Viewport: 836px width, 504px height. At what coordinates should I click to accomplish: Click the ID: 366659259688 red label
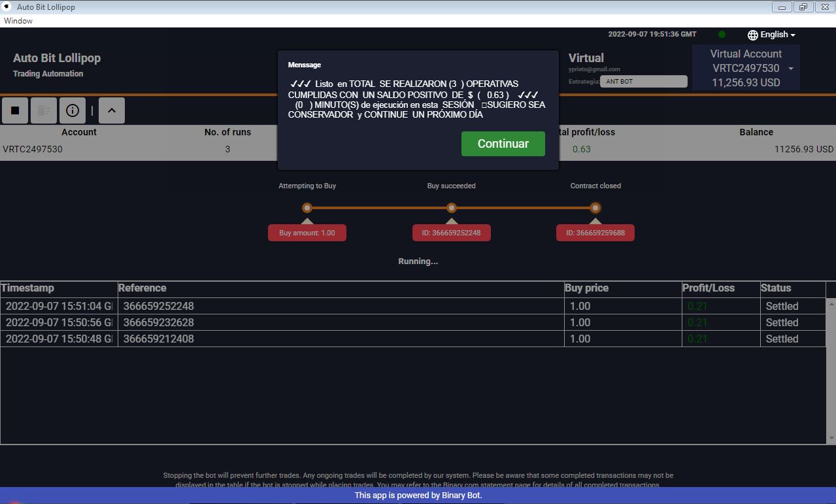(x=595, y=233)
